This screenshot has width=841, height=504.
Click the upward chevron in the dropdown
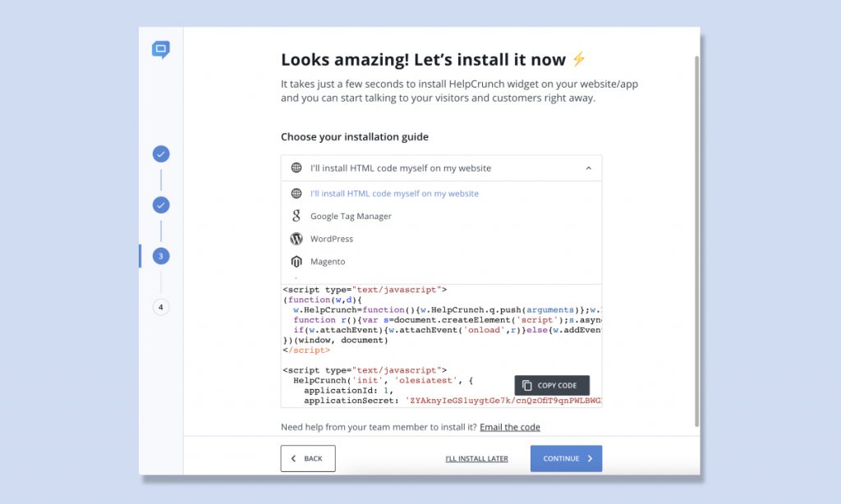click(588, 167)
